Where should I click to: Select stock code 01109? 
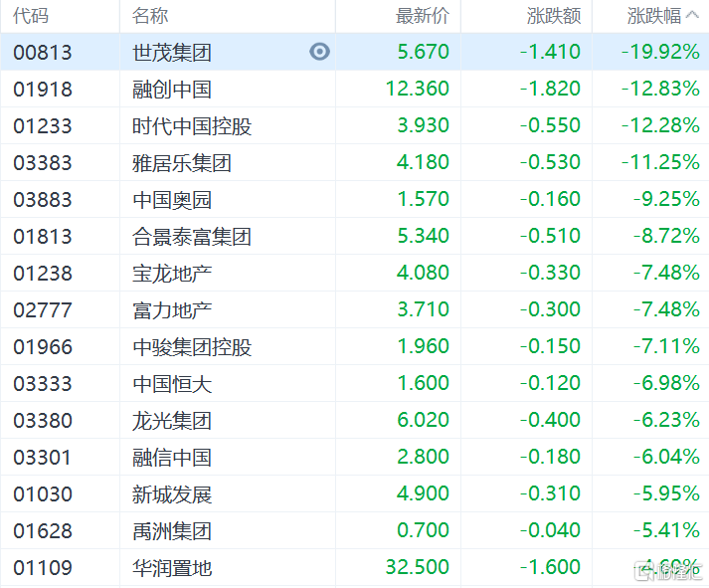(x=43, y=568)
